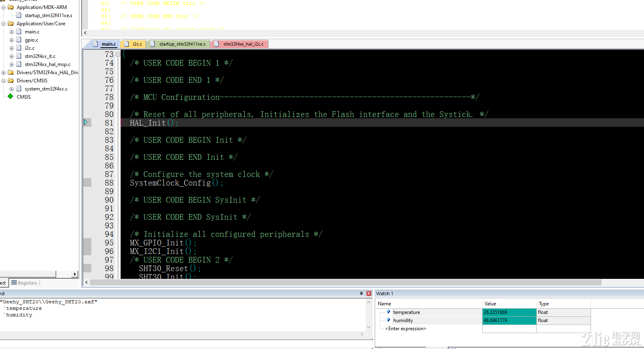Screen dimensions: 644x349
Task: Click the file icon on the main.c tab
Action: pos(95,44)
